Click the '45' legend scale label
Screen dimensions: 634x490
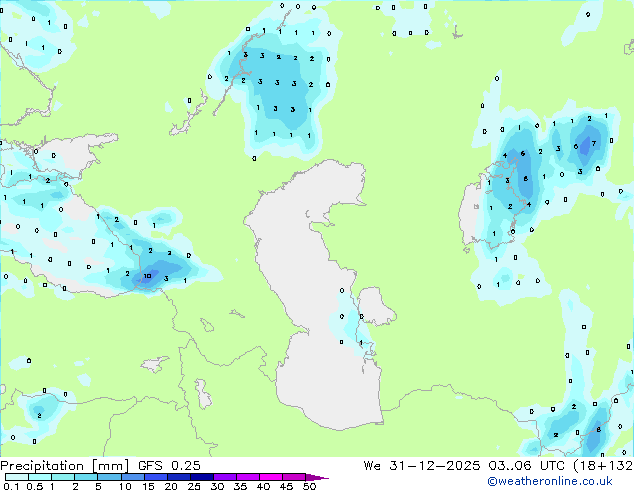pos(287,486)
